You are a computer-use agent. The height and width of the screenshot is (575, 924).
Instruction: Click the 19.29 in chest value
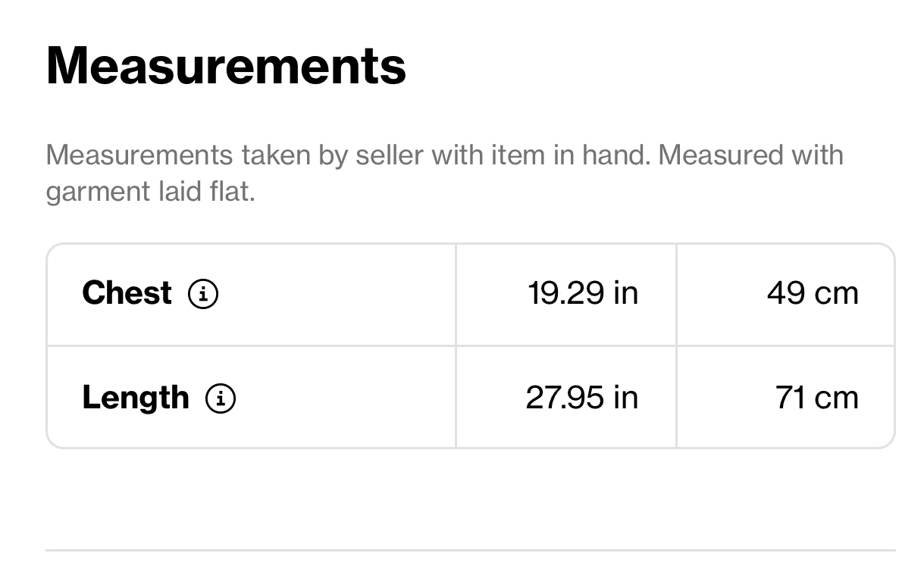point(583,293)
